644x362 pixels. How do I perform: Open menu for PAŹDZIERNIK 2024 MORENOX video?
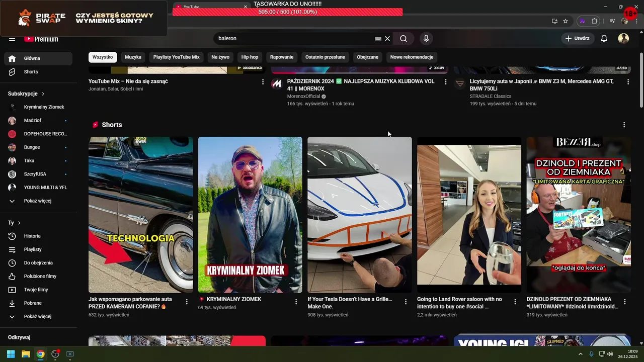[x=445, y=81]
